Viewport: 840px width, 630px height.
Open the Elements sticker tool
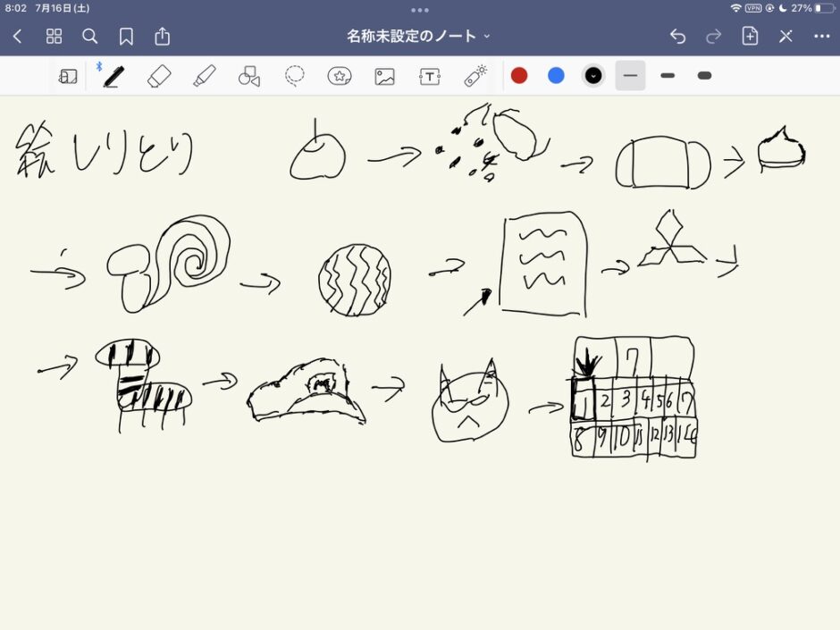tap(340, 76)
